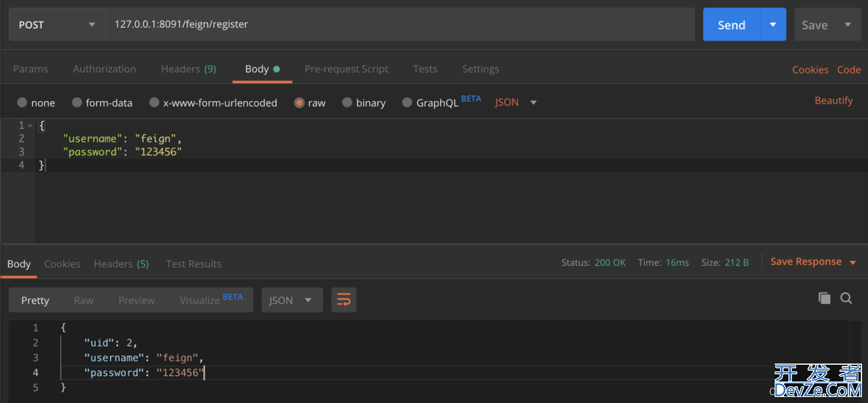Open the Code link

[849, 69]
